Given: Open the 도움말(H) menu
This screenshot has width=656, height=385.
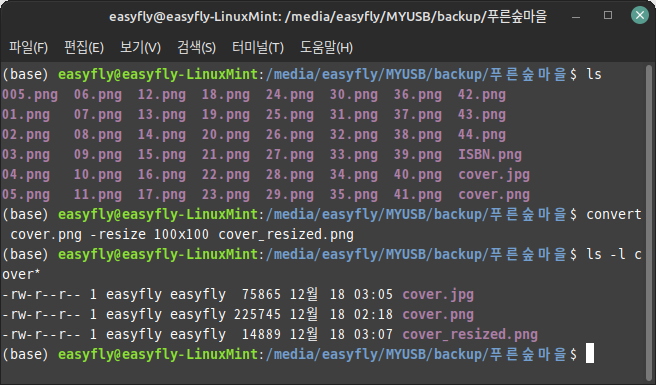Looking at the screenshot, I should (326, 47).
